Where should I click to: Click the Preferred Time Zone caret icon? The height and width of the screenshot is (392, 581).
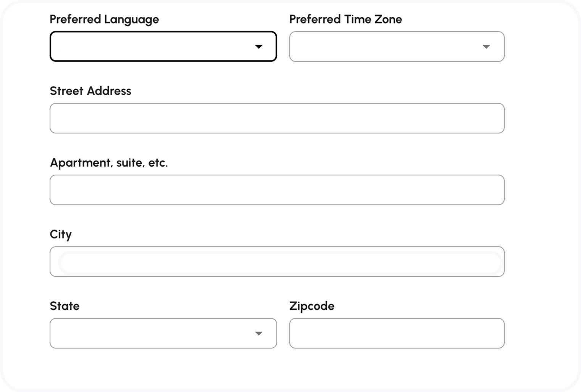click(x=486, y=47)
